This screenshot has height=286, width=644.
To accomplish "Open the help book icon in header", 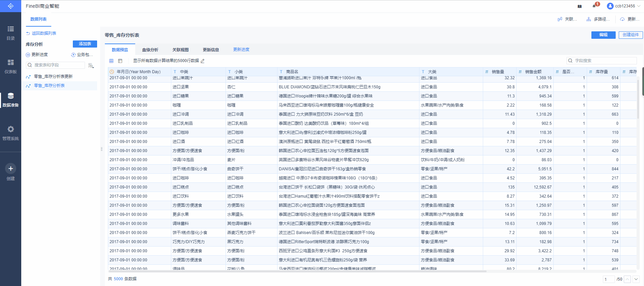I will 580,6.
